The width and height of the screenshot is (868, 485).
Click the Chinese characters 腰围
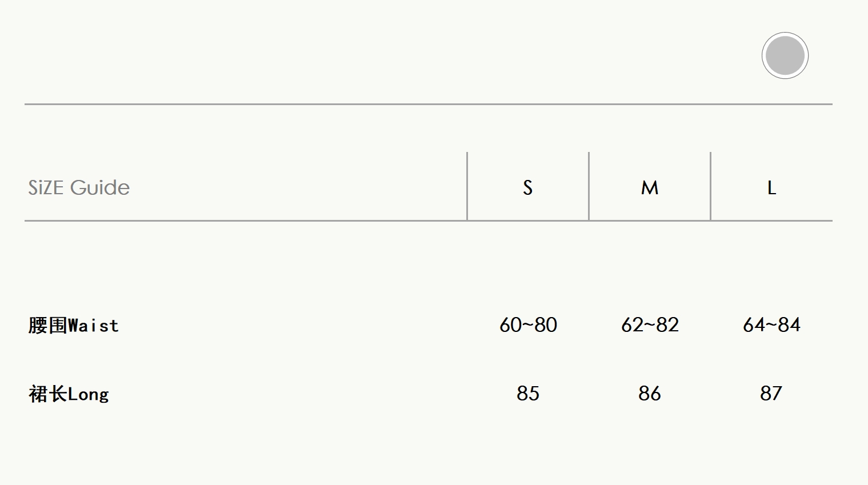(48, 326)
